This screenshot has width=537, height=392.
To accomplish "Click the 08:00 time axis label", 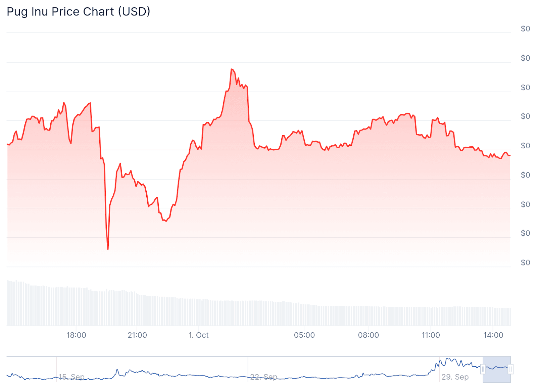I will click(368, 335).
